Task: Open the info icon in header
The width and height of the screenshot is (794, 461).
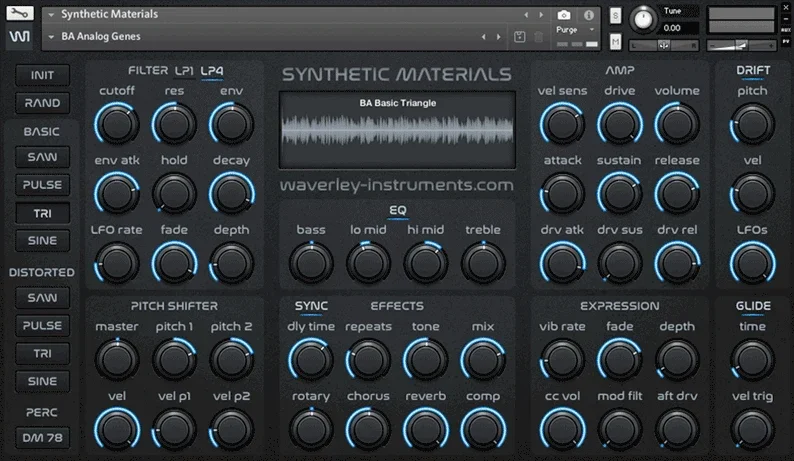Action: coord(588,15)
